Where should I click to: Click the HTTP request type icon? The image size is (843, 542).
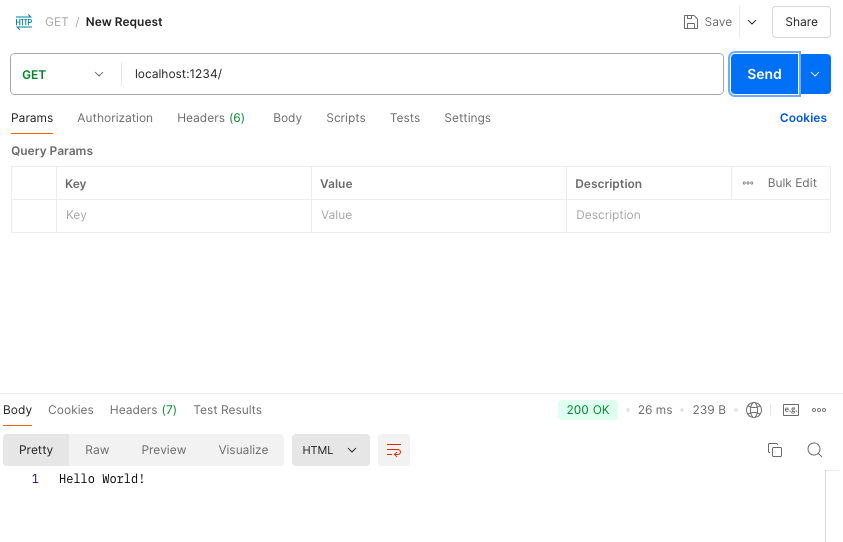click(24, 22)
